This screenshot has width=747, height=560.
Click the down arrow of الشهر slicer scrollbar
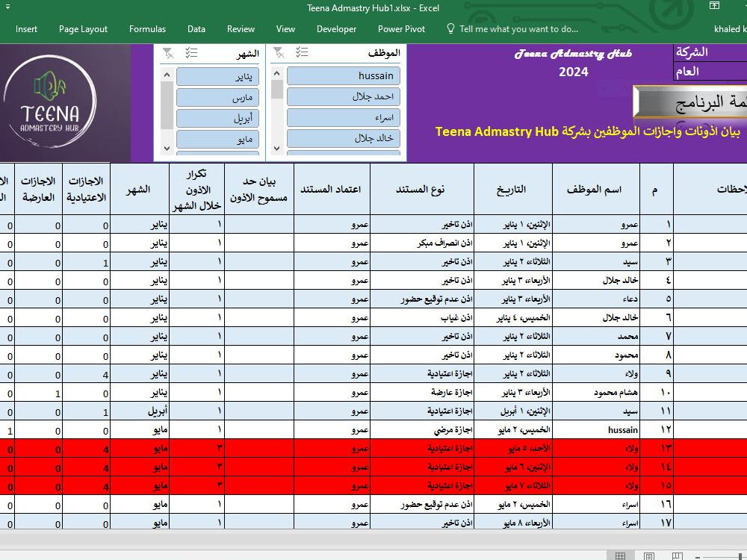click(x=167, y=148)
